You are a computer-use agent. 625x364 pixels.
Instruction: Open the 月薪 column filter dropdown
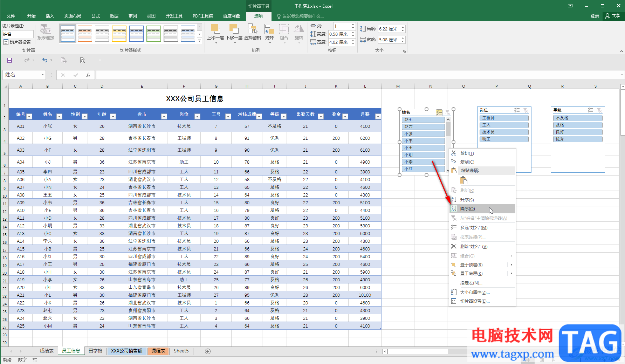pyautogui.click(x=378, y=116)
